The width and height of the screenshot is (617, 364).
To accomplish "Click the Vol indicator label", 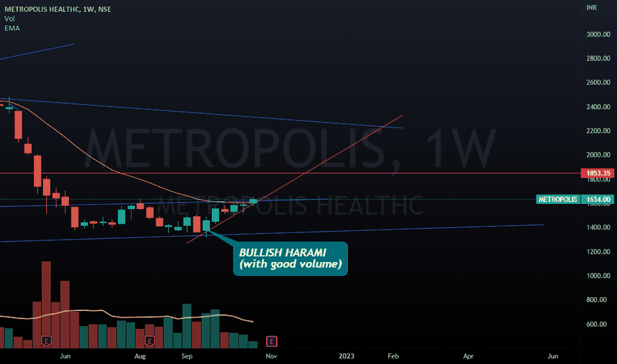I will coord(9,19).
